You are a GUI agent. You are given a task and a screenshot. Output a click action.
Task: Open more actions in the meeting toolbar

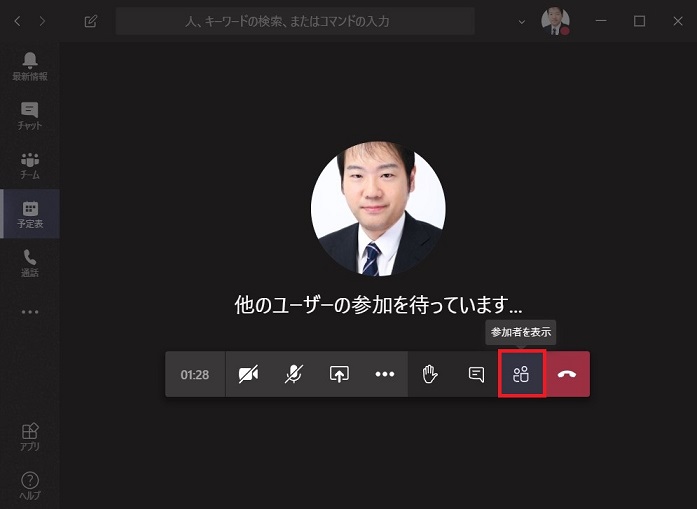(385, 374)
